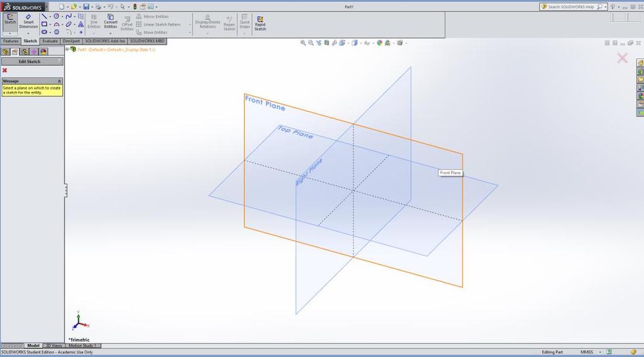The image size is (644, 357).
Task: Open Display Style icon
Action: (355, 43)
